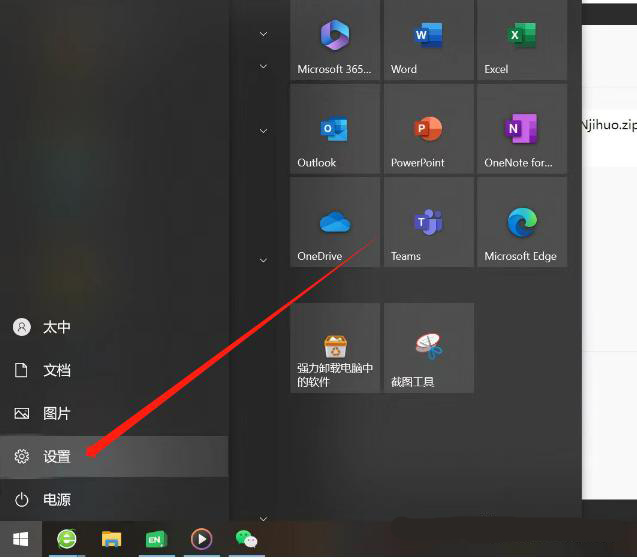Click the 电源 power option

(x=114, y=499)
